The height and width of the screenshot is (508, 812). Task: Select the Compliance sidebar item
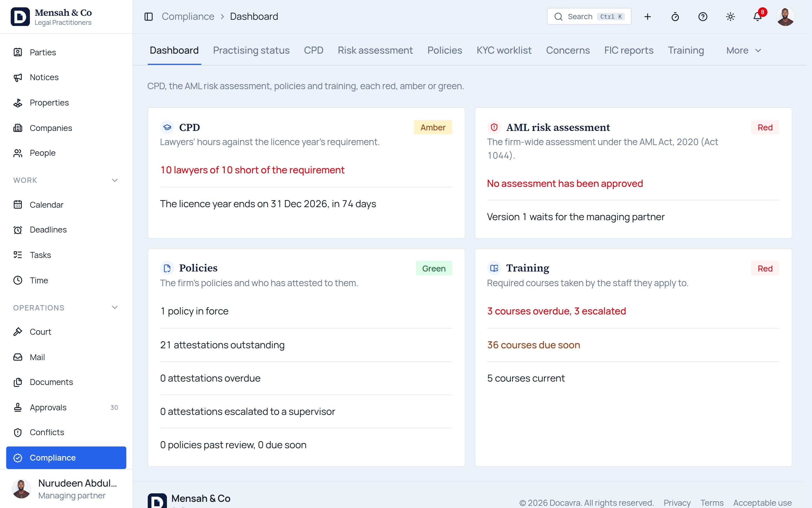66,457
